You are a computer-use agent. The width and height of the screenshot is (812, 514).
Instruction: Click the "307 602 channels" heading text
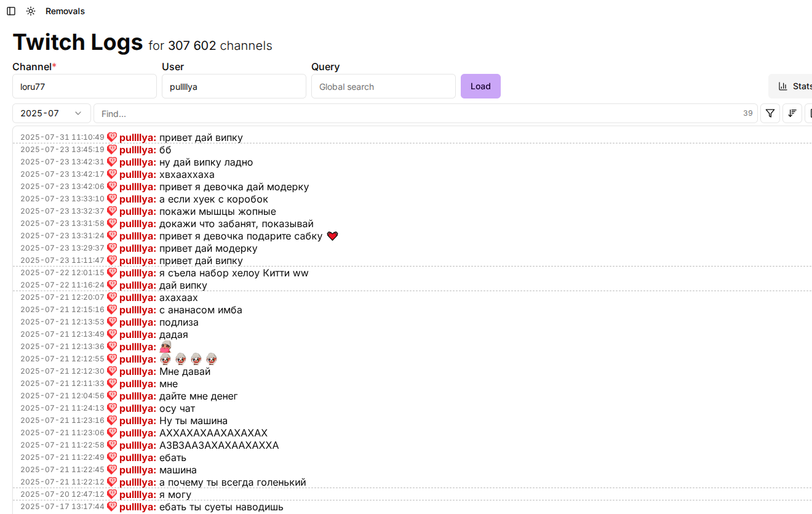[220, 46]
